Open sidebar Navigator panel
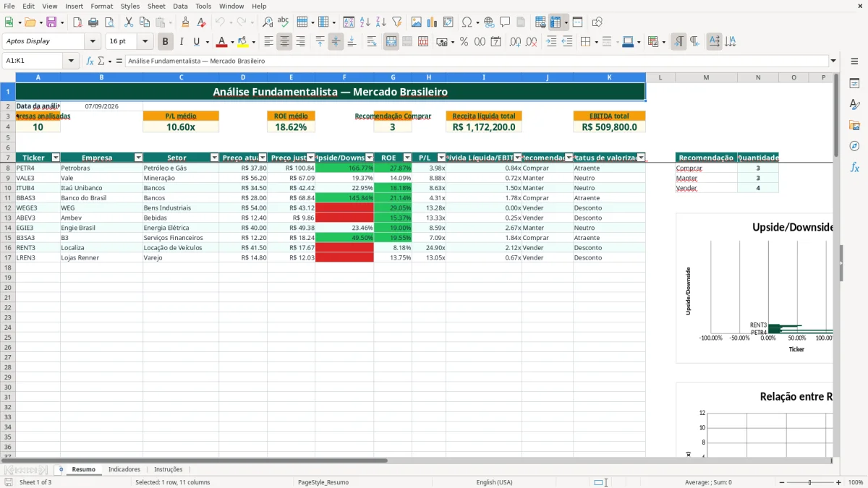868x488 pixels. click(x=854, y=146)
